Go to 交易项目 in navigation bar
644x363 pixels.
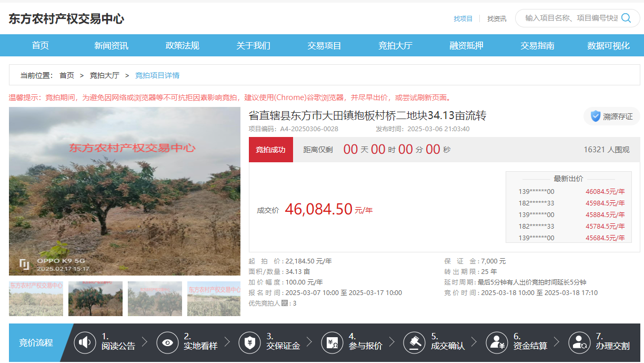tap(324, 45)
